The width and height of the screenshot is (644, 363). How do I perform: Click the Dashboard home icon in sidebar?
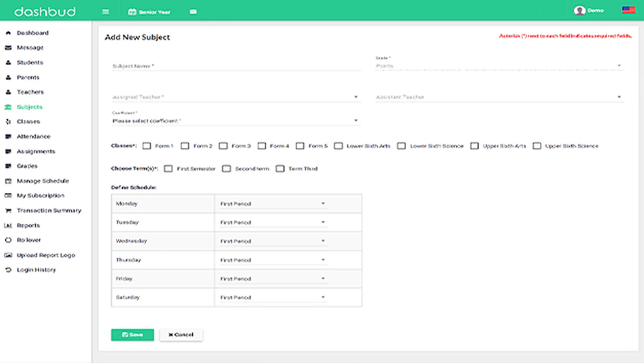(x=8, y=33)
